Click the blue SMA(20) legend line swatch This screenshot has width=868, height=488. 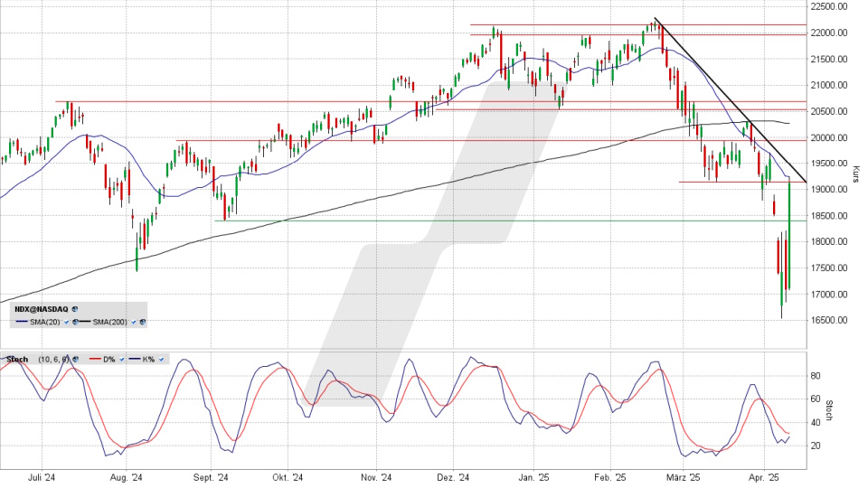(x=22, y=322)
